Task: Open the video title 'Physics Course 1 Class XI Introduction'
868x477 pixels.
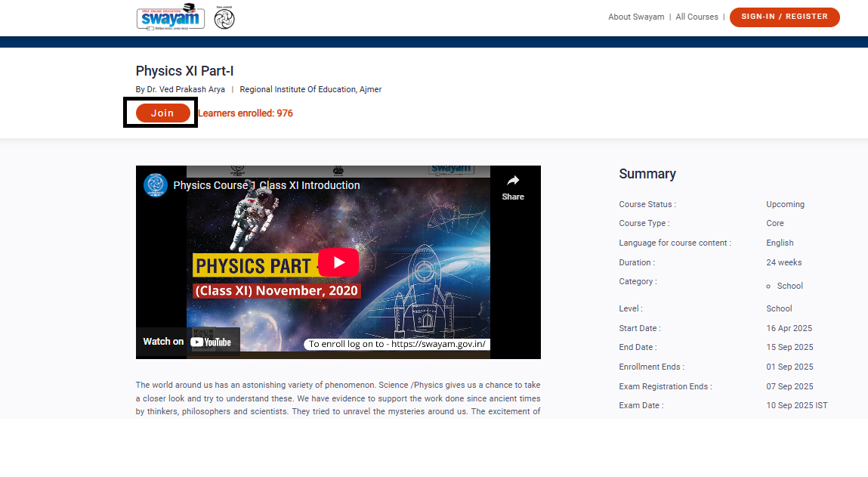Action: pos(266,185)
